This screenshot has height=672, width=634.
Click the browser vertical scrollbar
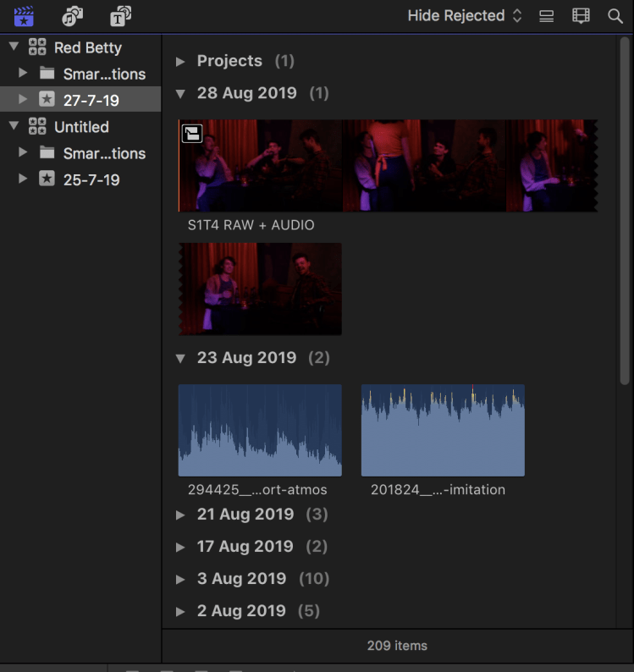click(x=625, y=212)
